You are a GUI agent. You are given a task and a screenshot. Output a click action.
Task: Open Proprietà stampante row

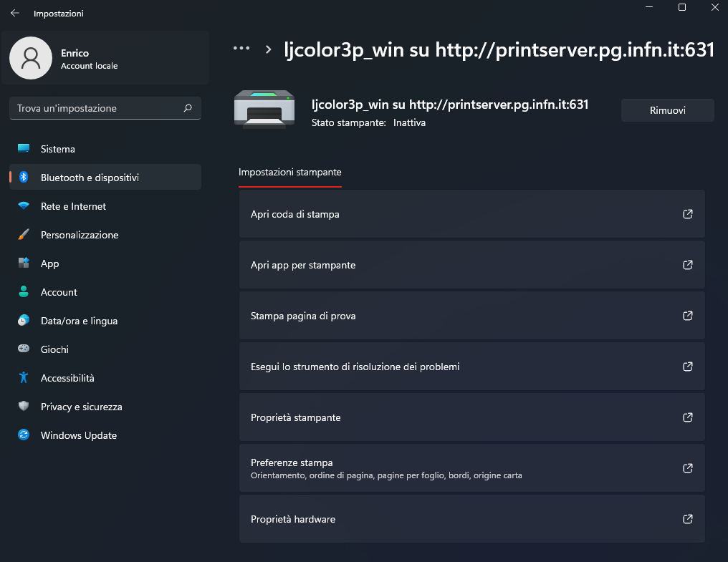click(471, 417)
